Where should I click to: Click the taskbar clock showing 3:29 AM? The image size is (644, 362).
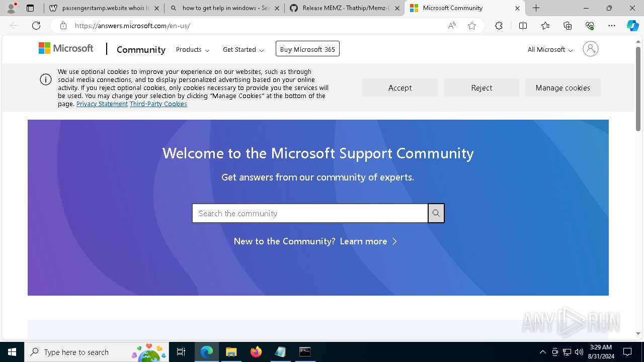pos(601,351)
